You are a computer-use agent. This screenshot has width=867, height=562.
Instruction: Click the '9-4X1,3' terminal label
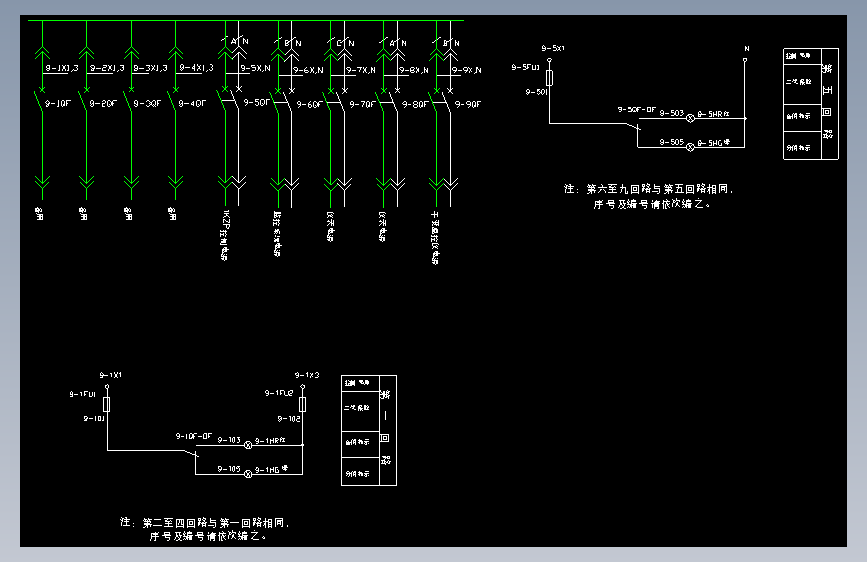click(x=196, y=67)
